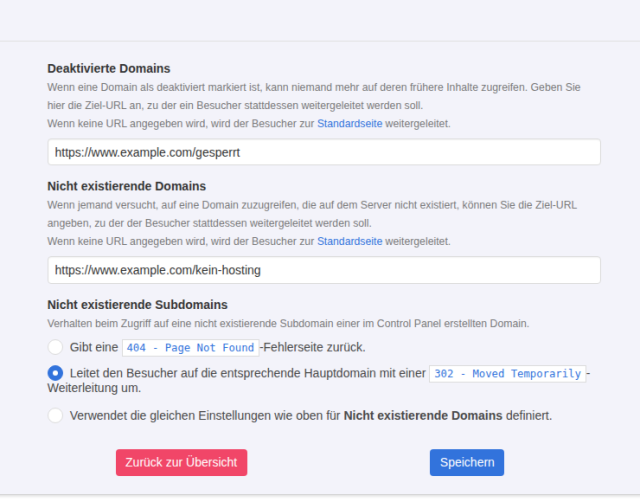This screenshot has width=640, height=502.
Task: Select the 302 Moved Temporarily redirect radio option
Action: 55,373
